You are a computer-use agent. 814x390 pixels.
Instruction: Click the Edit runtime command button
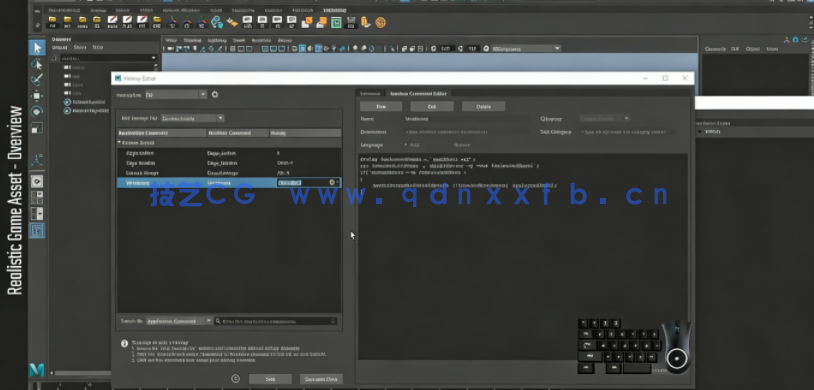coord(432,106)
